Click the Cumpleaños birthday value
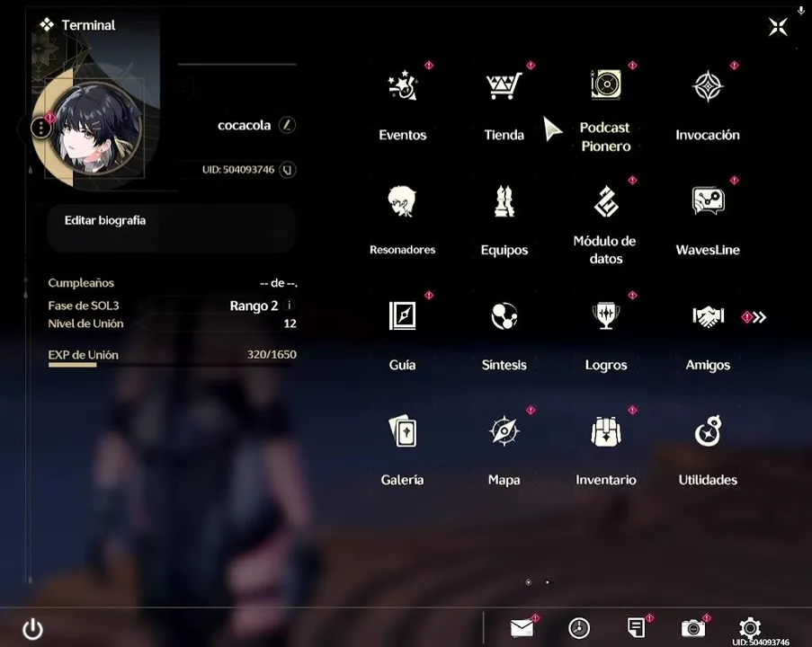812x647 pixels. [279, 283]
